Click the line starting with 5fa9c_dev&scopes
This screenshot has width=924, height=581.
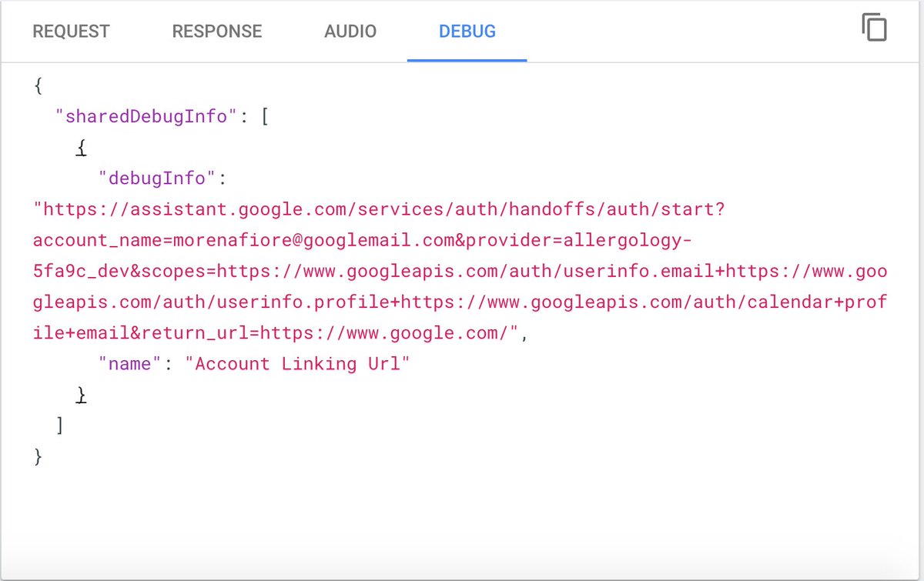460,271
